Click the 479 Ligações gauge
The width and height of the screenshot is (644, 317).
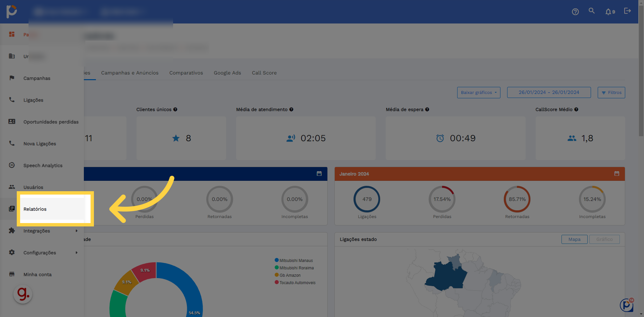tap(367, 199)
